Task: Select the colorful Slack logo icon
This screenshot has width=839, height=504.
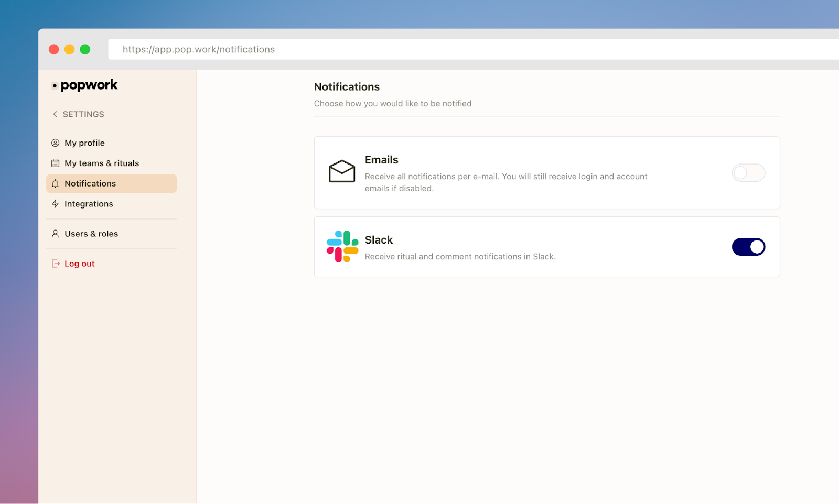Action: click(342, 247)
